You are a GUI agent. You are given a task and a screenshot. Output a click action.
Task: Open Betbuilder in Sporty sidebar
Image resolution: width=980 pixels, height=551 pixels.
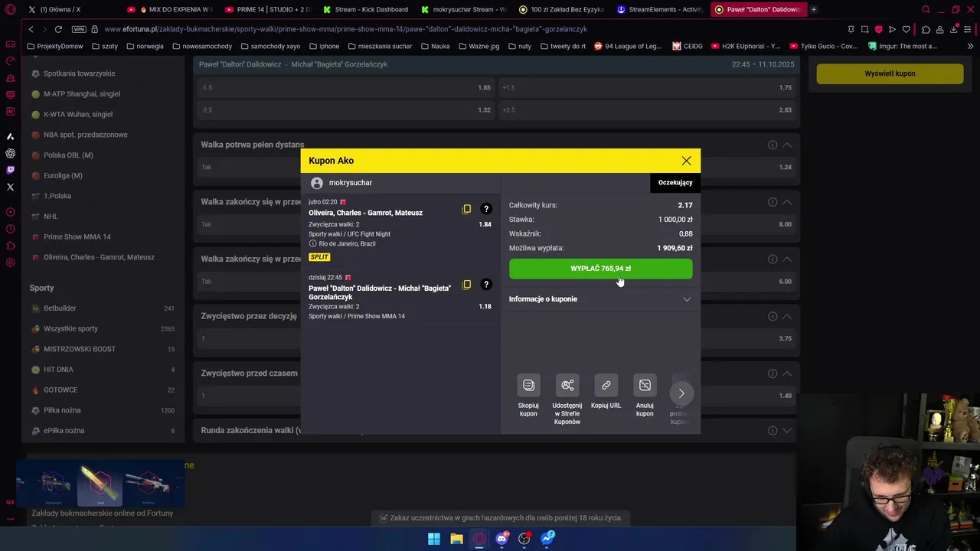pos(103,308)
